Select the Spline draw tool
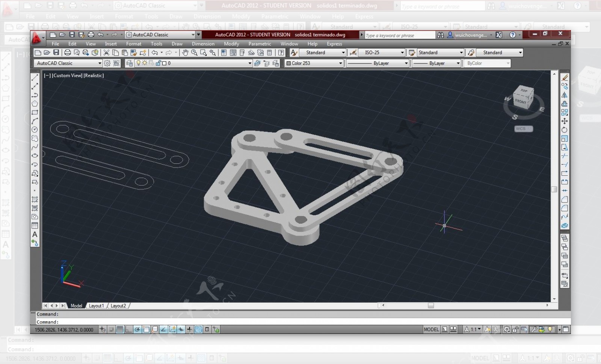 tap(35, 147)
